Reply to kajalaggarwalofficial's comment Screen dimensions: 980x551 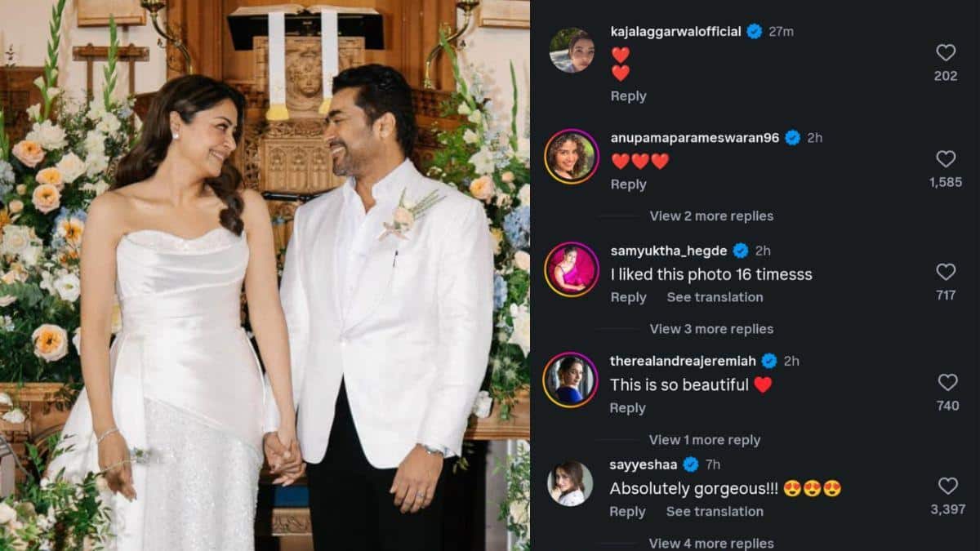tap(628, 96)
